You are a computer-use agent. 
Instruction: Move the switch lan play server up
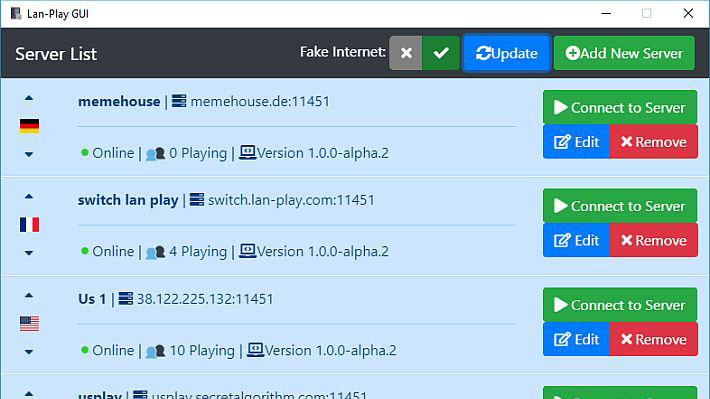(x=29, y=197)
